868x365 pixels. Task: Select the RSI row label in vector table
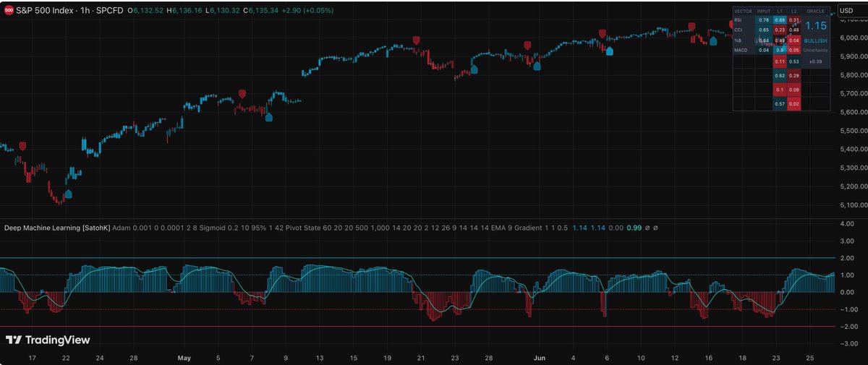(x=739, y=20)
